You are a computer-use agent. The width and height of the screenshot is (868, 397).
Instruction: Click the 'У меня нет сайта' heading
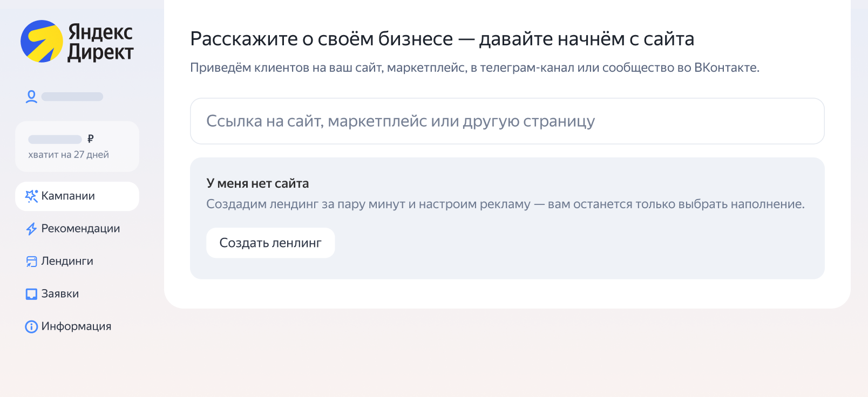point(257,183)
